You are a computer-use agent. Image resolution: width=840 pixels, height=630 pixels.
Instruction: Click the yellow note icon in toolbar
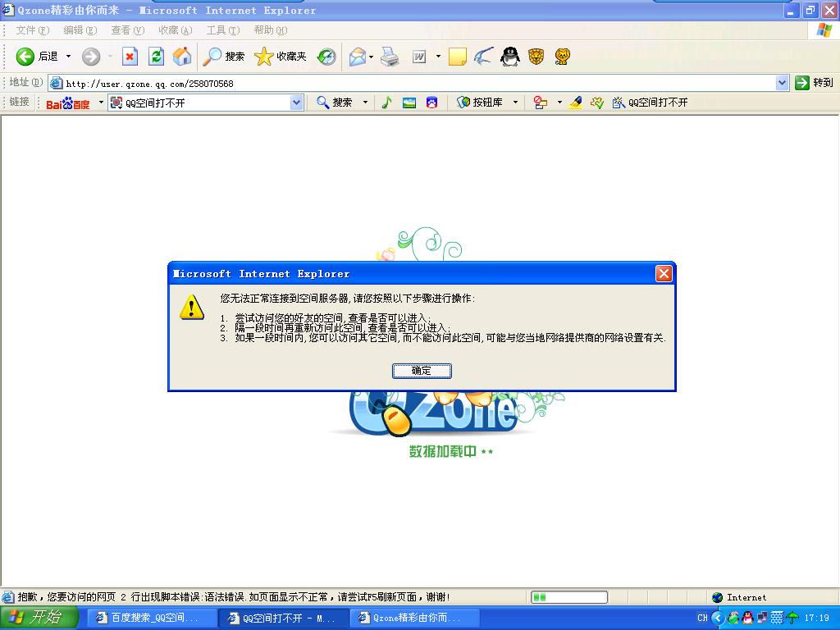[457, 57]
